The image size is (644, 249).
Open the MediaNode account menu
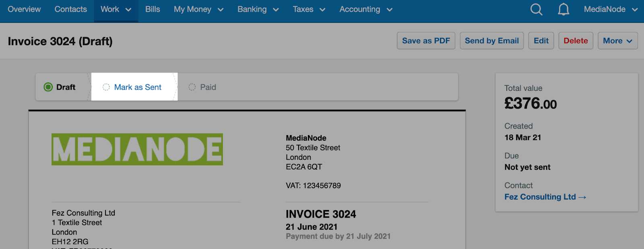pos(611,9)
